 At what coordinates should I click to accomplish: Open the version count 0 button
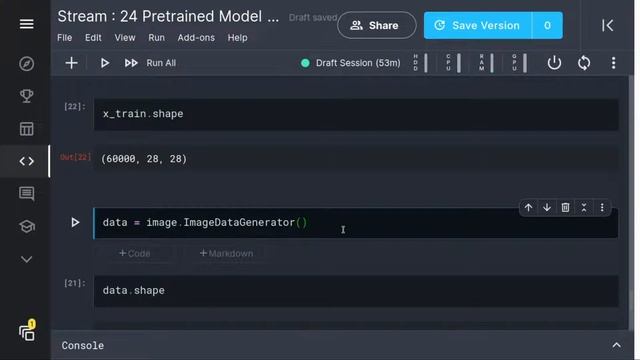coord(547,25)
